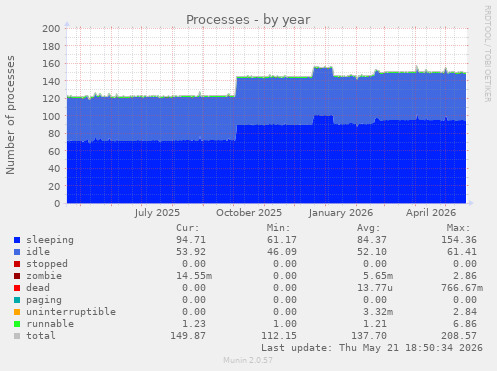Click zombie current value 14.55m
The image size is (497, 371).
(194, 276)
